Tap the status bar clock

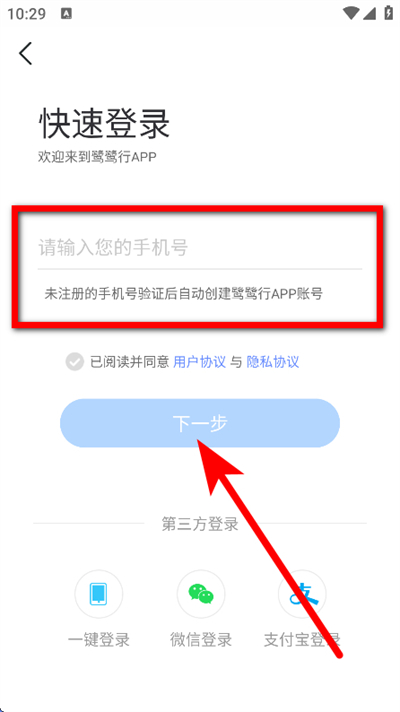[x=27, y=14]
